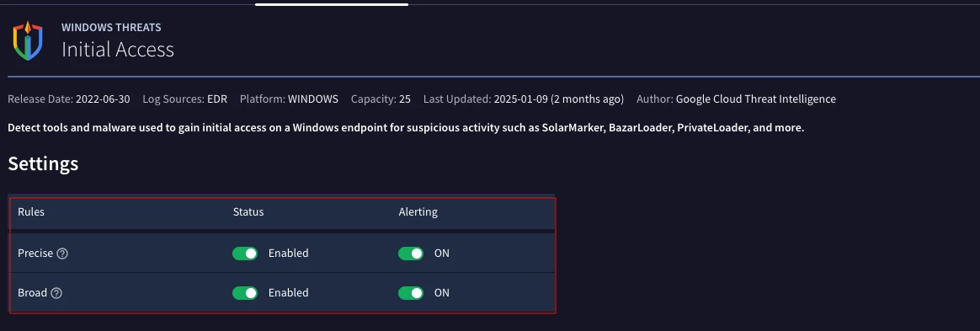Image resolution: width=980 pixels, height=331 pixels.
Task: Click the Windows Threats shield logo
Action: click(28, 40)
